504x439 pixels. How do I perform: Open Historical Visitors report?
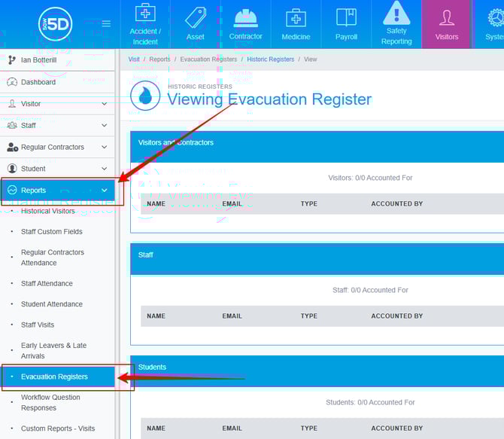click(x=47, y=212)
